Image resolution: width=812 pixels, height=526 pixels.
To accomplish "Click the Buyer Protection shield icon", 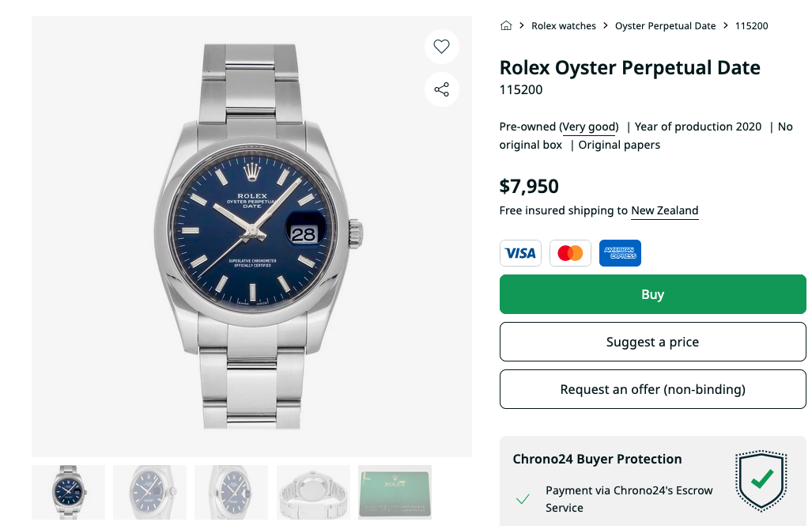I will (761, 481).
